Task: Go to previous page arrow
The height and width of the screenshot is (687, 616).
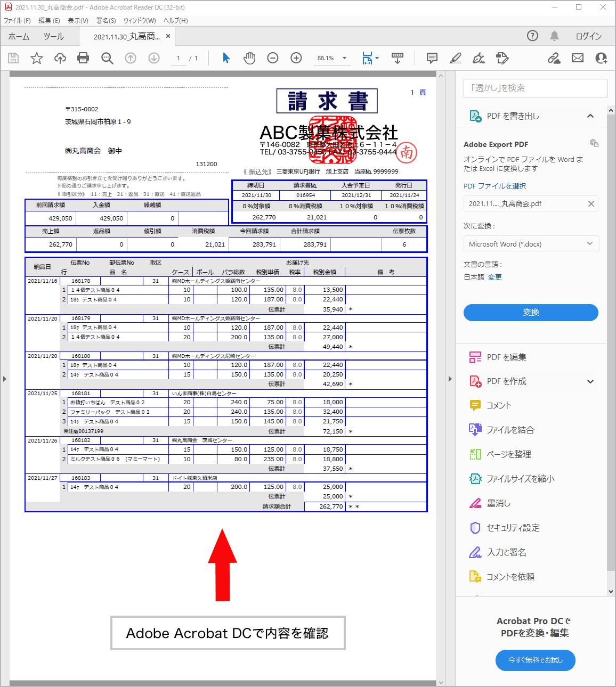Action: click(x=131, y=58)
